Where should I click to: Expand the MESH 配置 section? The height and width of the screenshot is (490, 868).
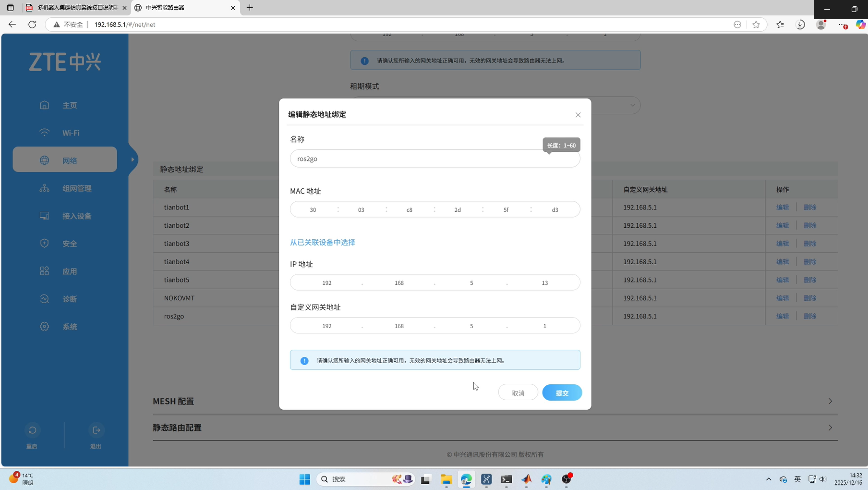pyautogui.click(x=830, y=401)
